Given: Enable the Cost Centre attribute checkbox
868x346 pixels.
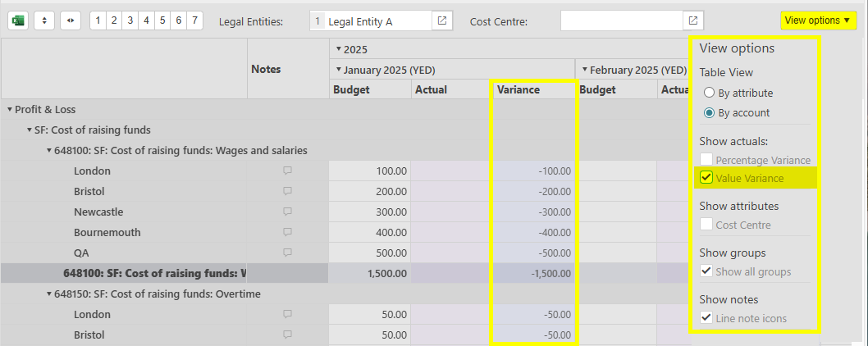Looking at the screenshot, I should (x=706, y=225).
